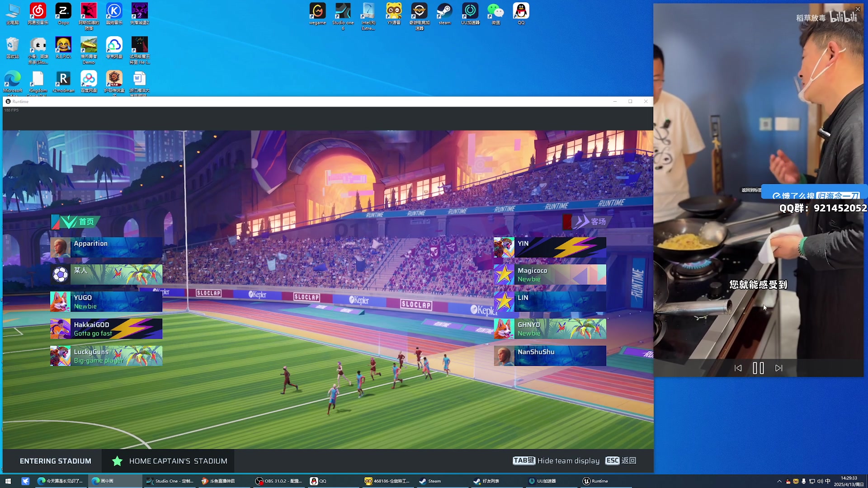The image size is (868, 488).
Task: Switch to OBS 31.0.2 in taskbar
Action: [x=278, y=481]
